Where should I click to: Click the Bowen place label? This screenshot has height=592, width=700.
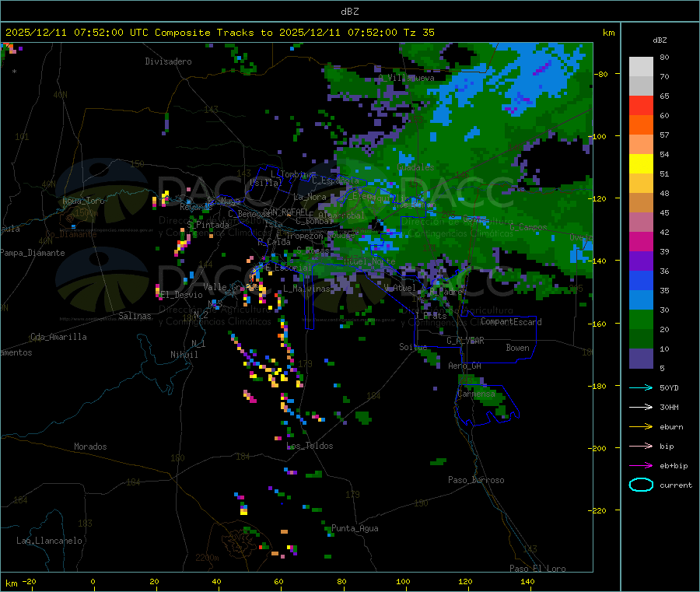tap(517, 348)
